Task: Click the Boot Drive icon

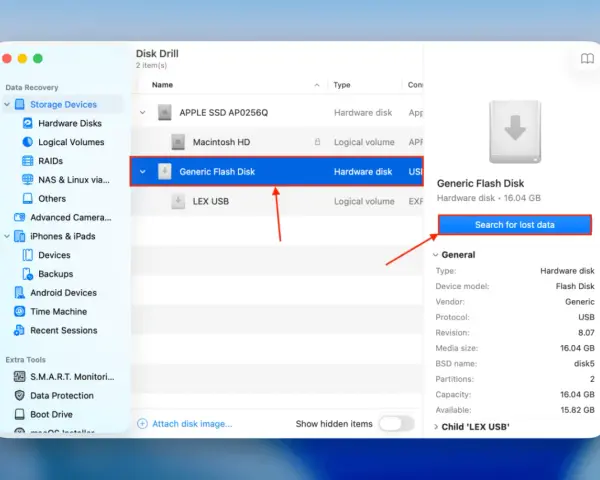Action: 20,414
